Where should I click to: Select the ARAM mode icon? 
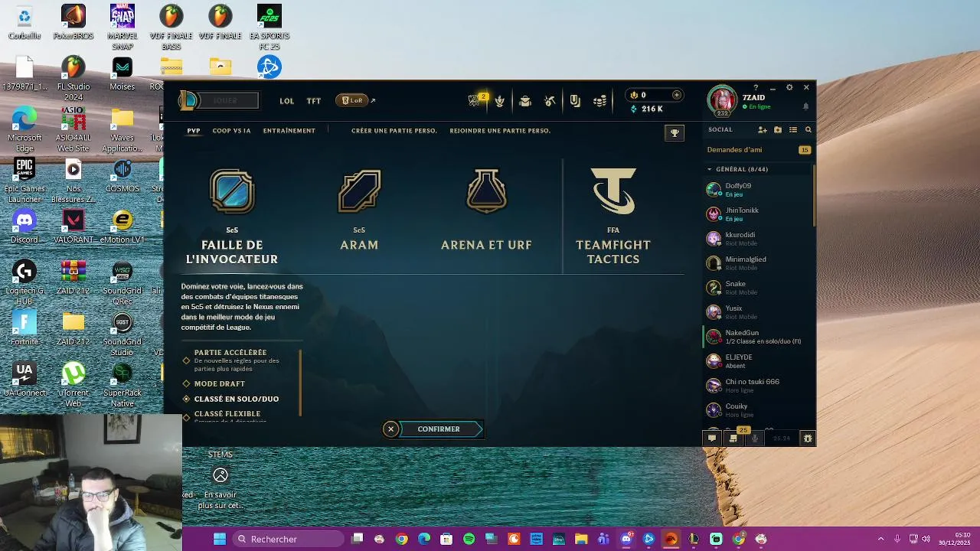pyautogui.click(x=359, y=191)
